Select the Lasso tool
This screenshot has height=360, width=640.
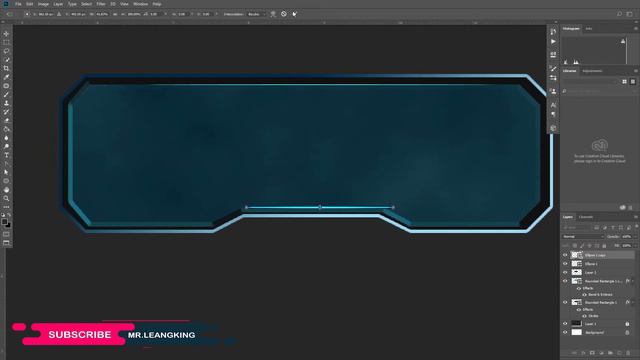6,51
